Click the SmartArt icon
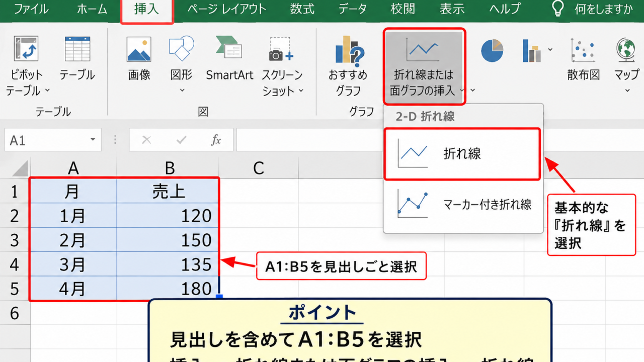Image resolution: width=644 pixels, height=362 pixels. [x=229, y=48]
